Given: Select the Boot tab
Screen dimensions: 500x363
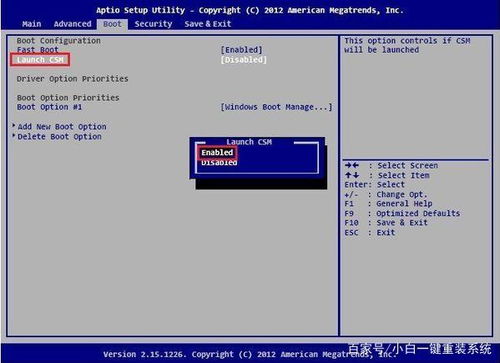Looking at the screenshot, I should click(112, 24).
